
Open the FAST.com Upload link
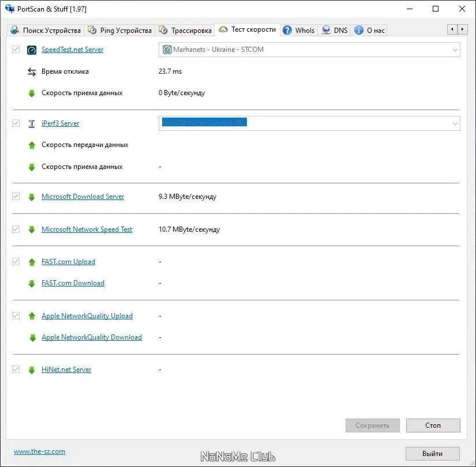[x=68, y=262]
